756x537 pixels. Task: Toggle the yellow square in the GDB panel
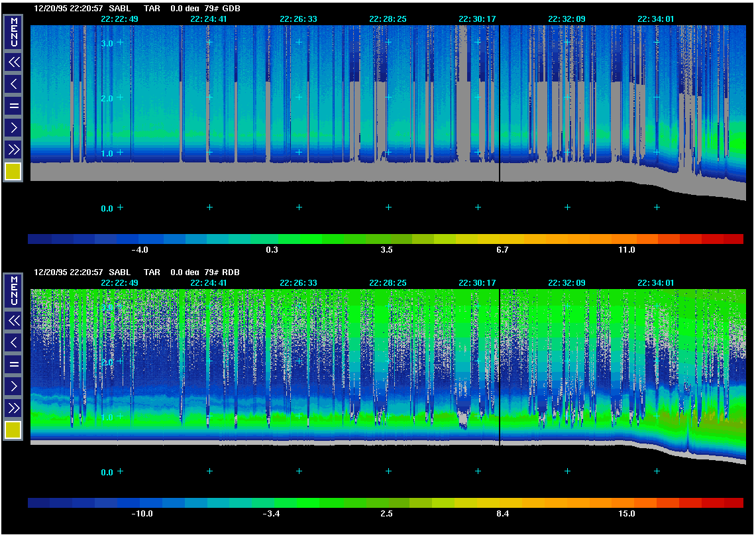[x=13, y=172]
